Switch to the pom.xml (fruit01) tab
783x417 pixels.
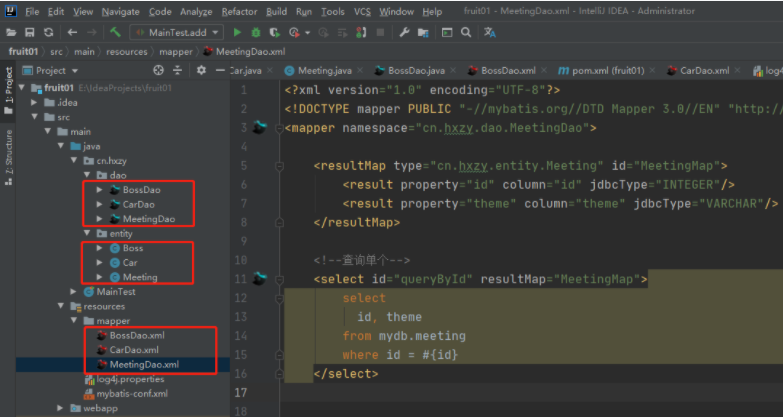click(x=608, y=70)
